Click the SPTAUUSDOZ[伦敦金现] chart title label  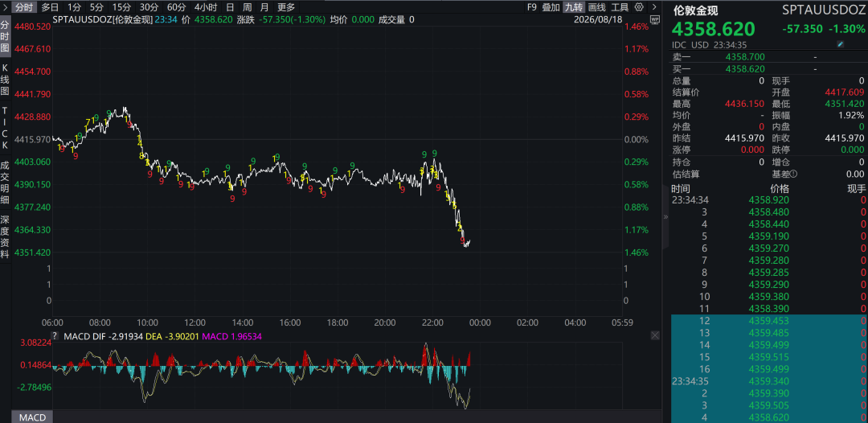(x=101, y=19)
